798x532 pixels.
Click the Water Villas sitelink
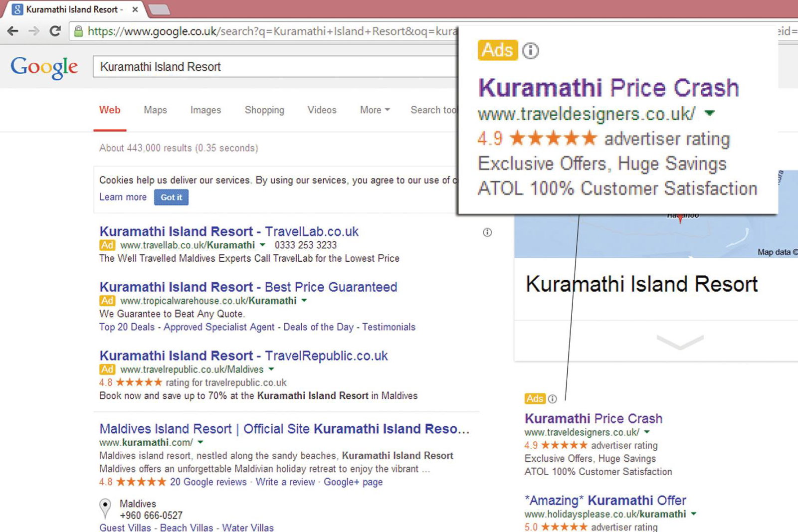248,528
